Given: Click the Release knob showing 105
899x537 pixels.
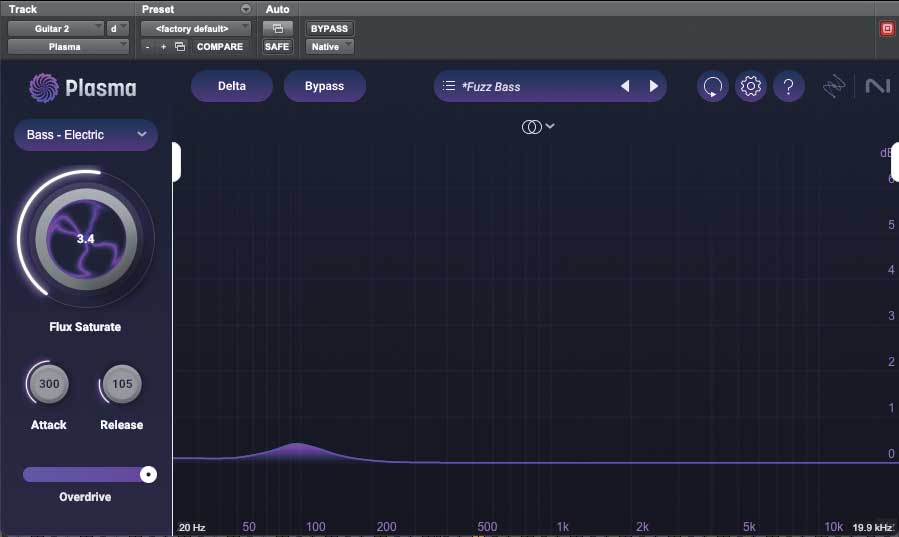Looking at the screenshot, I should [x=122, y=383].
